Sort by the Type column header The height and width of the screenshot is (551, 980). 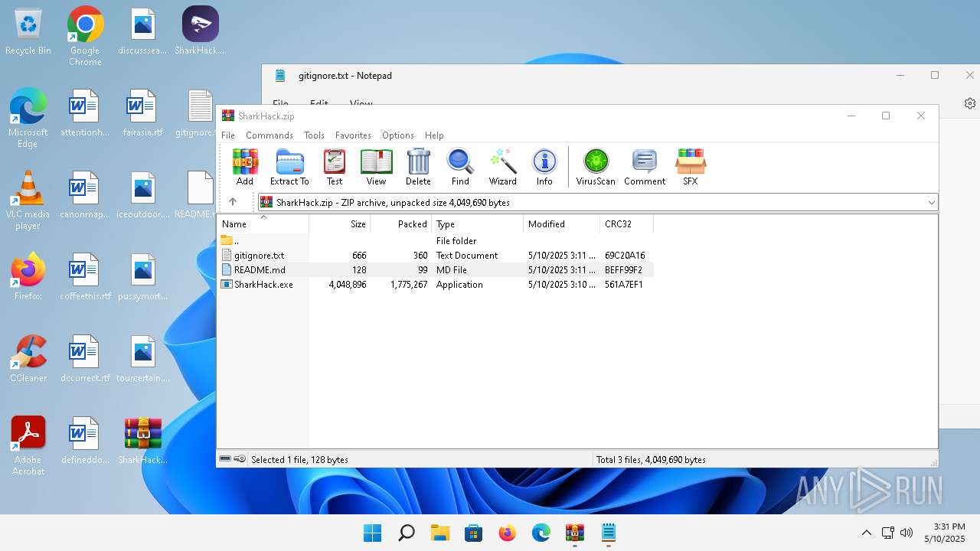coord(478,224)
